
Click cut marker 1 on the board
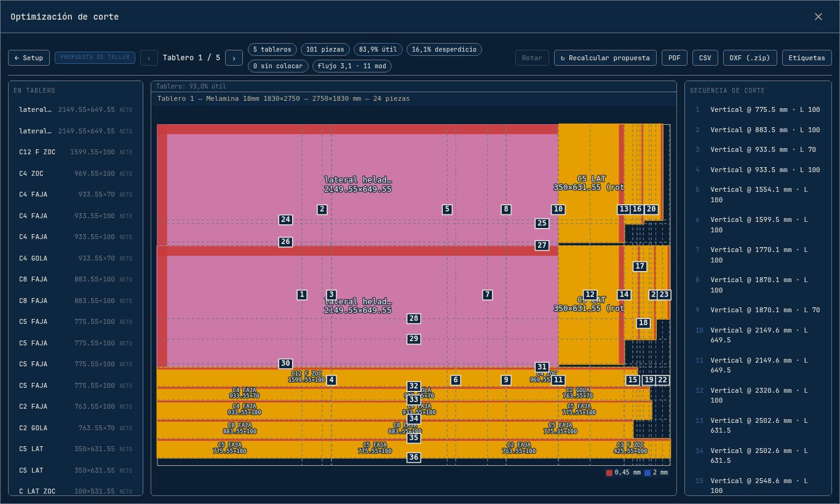tap(302, 294)
